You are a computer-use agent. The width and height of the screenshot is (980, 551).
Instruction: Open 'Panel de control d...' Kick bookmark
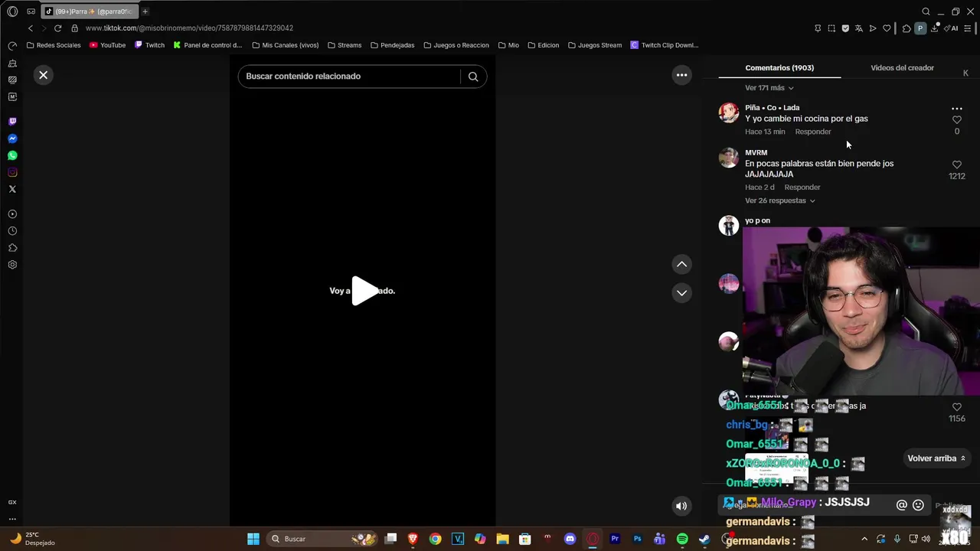(x=207, y=45)
